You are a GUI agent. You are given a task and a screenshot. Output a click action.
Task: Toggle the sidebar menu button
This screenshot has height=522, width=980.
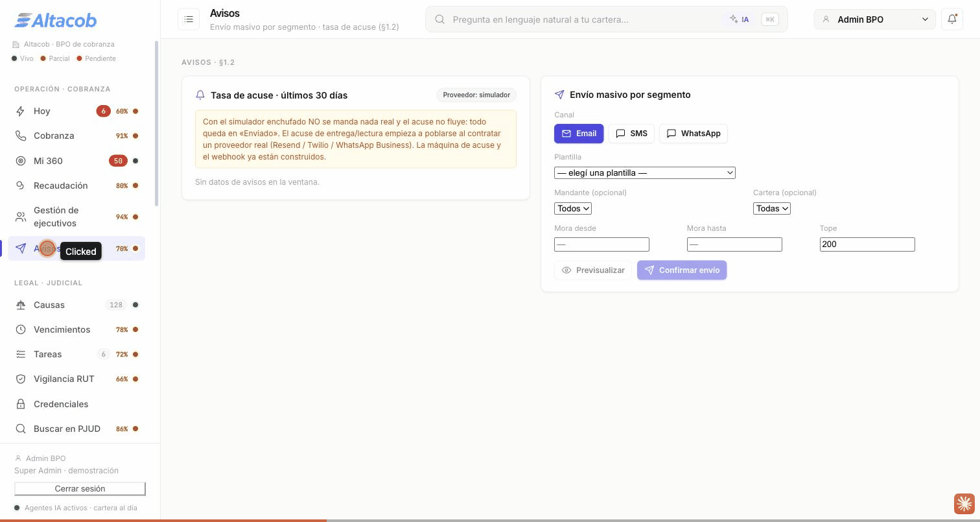tap(189, 19)
